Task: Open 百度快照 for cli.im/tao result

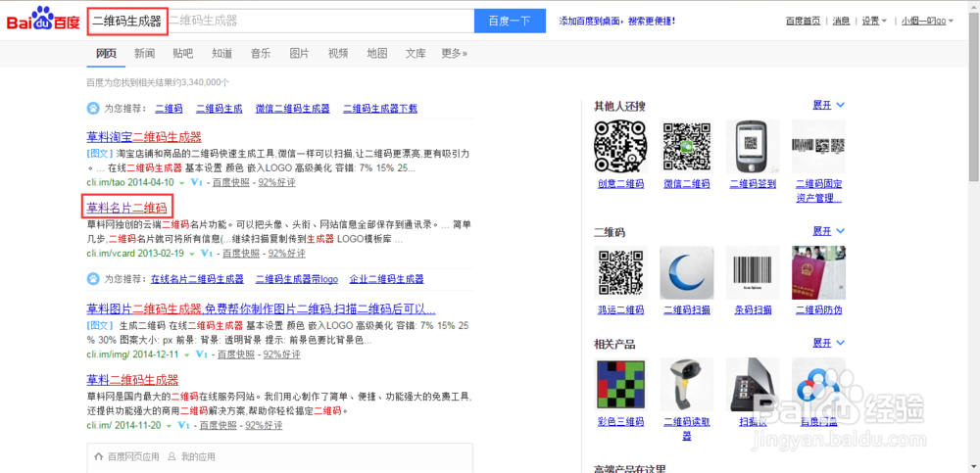Action: pyautogui.click(x=230, y=183)
